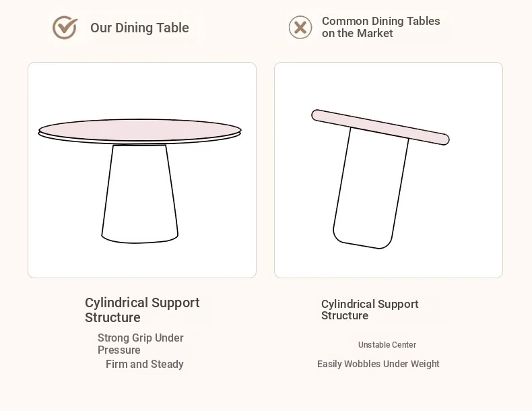Click "Common Dining Tables on the Market" heading
Viewport: 532px width, 411px height.
tap(380, 27)
